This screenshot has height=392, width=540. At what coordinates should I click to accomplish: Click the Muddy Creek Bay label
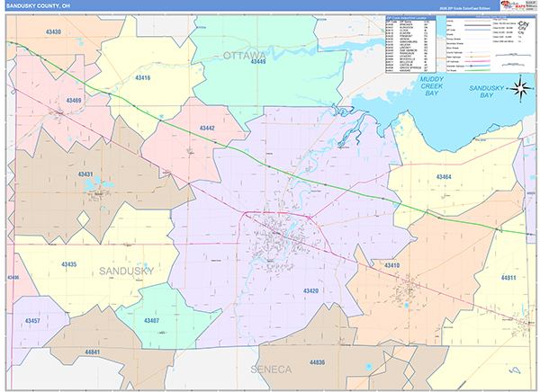431,86
